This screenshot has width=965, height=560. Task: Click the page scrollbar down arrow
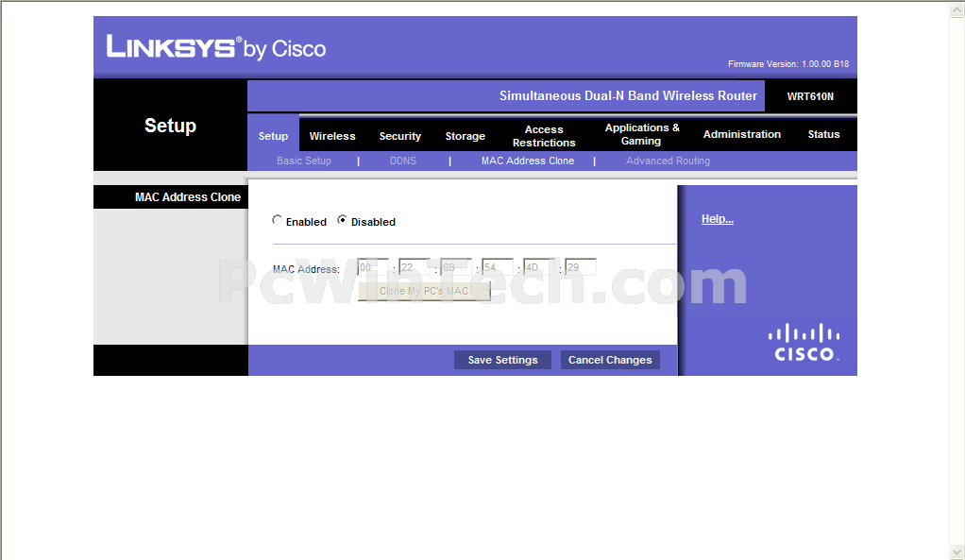(957, 552)
